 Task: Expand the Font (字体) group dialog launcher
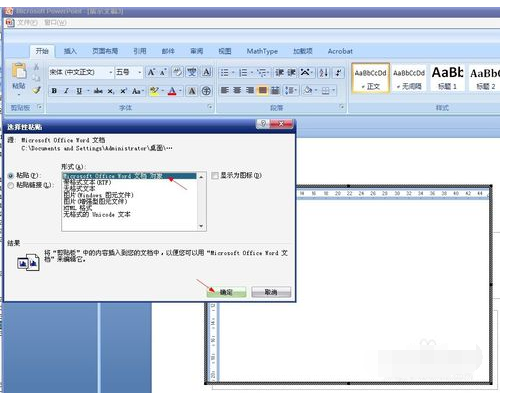(210, 107)
